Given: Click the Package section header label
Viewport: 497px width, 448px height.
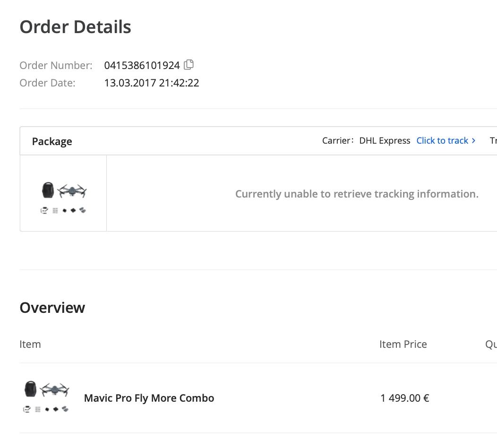Looking at the screenshot, I should coord(52,141).
